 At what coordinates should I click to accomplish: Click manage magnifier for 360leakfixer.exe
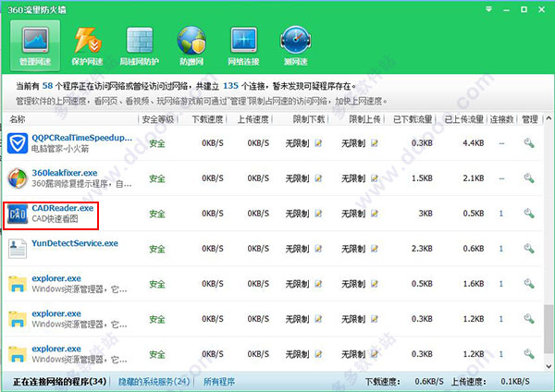529,178
